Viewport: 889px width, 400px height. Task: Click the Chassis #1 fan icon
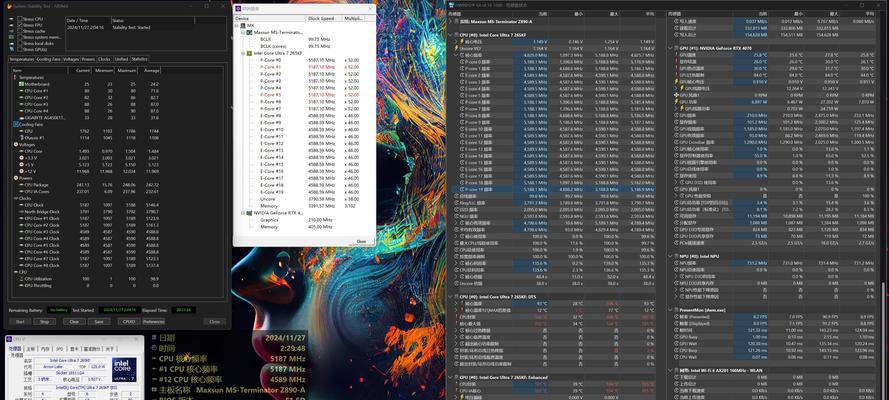tap(22, 138)
